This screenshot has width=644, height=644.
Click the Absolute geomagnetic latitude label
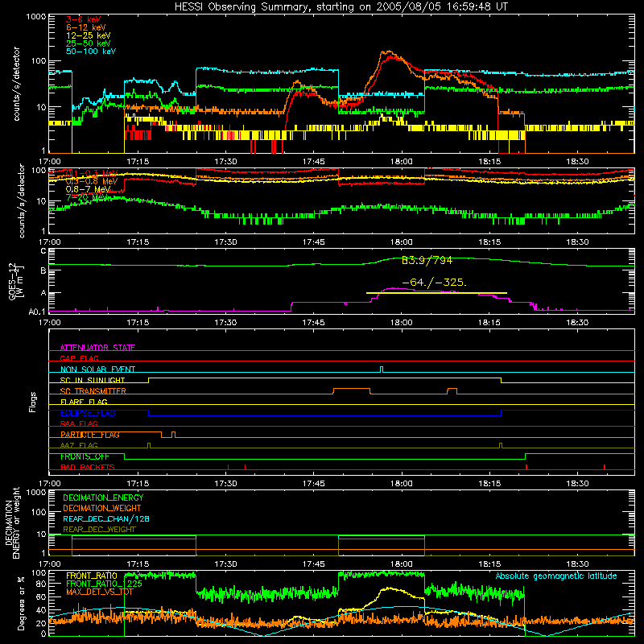pos(556,576)
